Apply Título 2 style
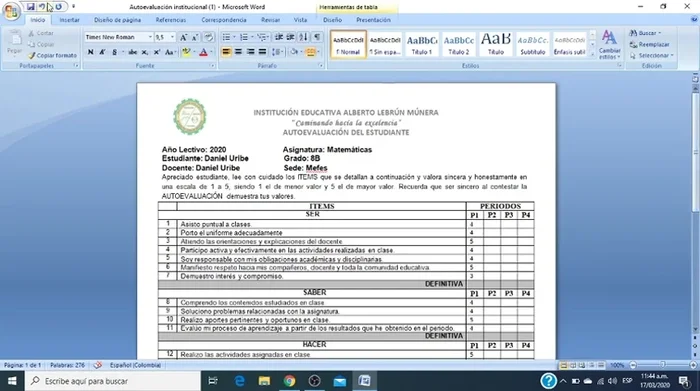The height and width of the screenshot is (391, 700). 459,44
